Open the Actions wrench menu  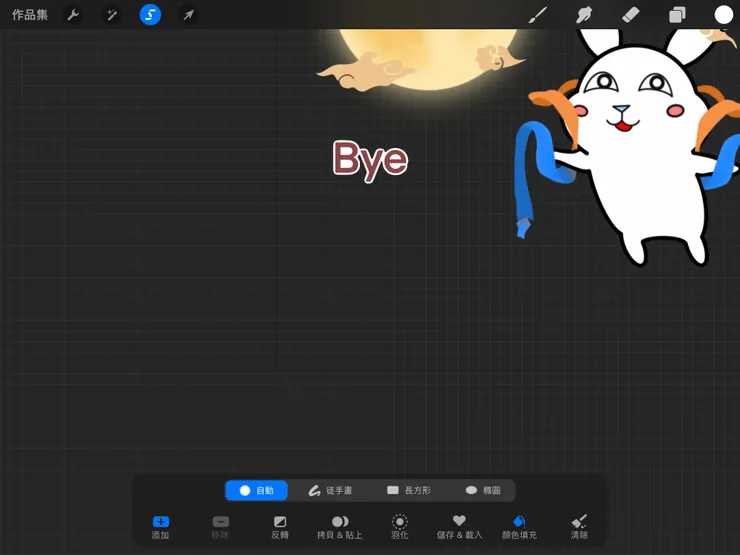pos(73,15)
